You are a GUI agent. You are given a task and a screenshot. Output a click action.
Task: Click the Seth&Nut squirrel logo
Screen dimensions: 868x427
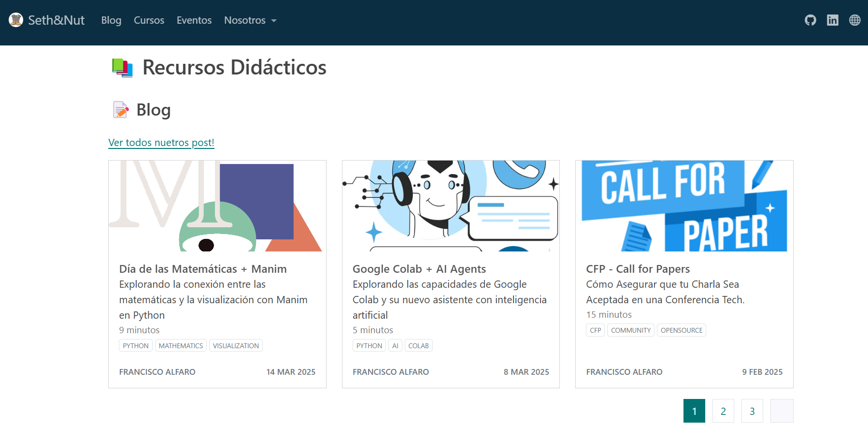16,20
